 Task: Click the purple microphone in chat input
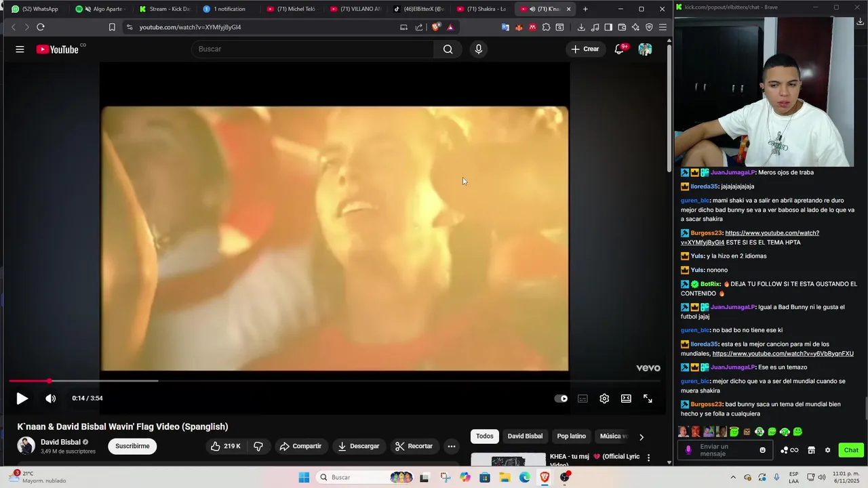click(x=688, y=450)
